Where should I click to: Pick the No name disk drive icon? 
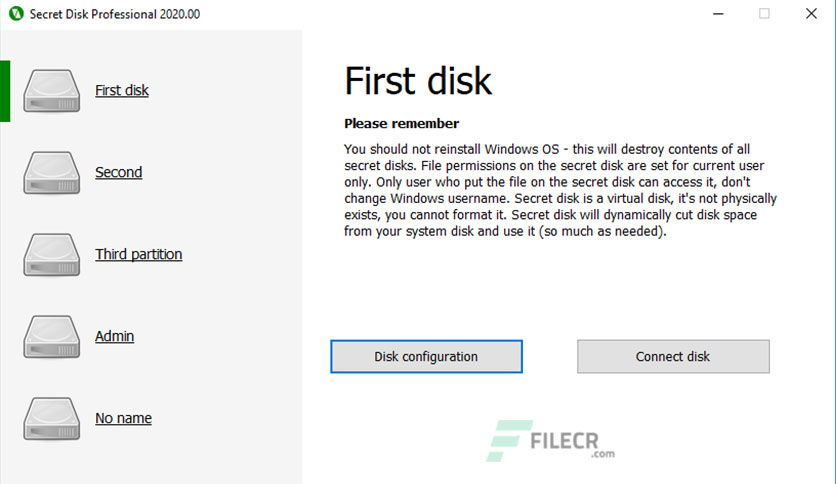tap(52, 418)
